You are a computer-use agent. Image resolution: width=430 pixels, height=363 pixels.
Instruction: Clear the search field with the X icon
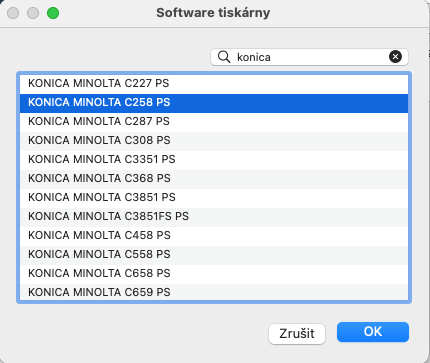pyautogui.click(x=395, y=57)
